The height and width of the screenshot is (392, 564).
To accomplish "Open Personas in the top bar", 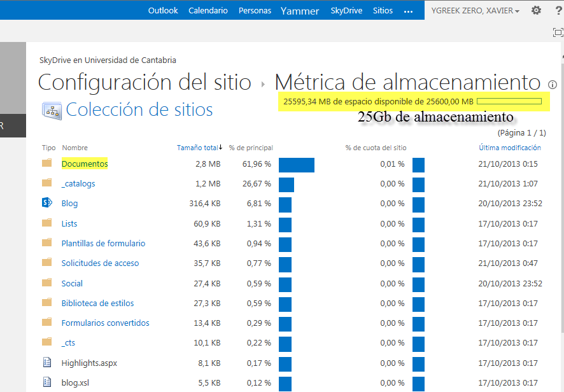I will (255, 10).
